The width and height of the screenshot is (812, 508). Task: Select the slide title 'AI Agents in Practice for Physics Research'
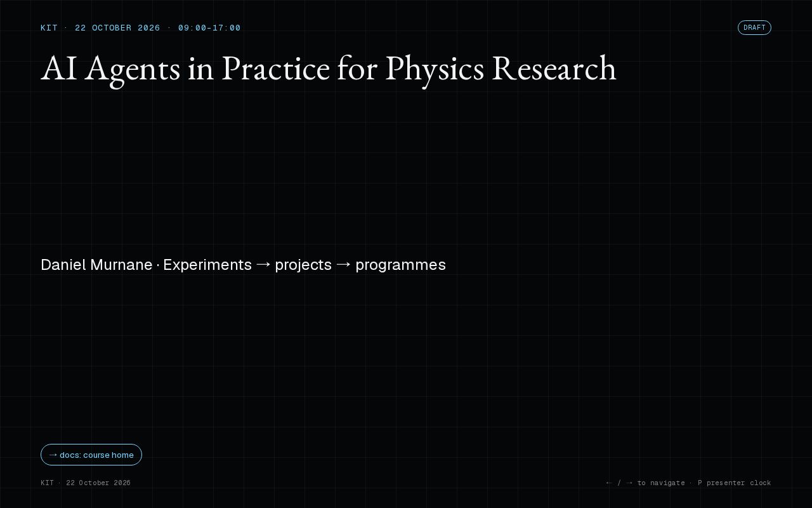point(329,68)
